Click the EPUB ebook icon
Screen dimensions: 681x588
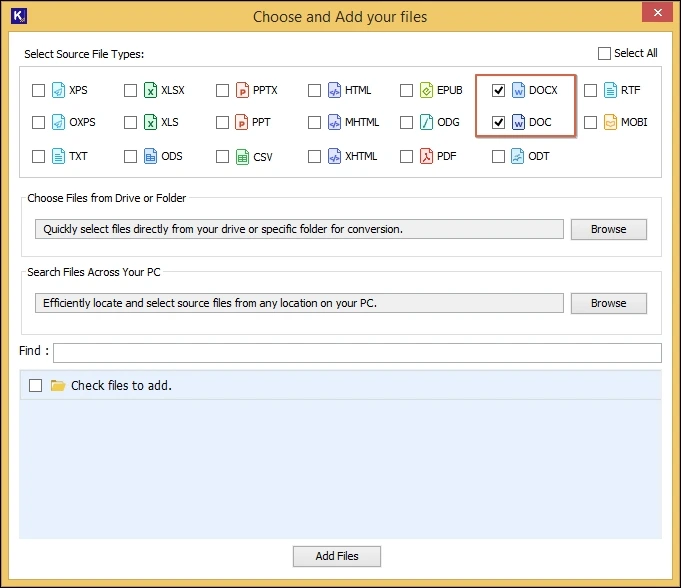tap(426, 90)
